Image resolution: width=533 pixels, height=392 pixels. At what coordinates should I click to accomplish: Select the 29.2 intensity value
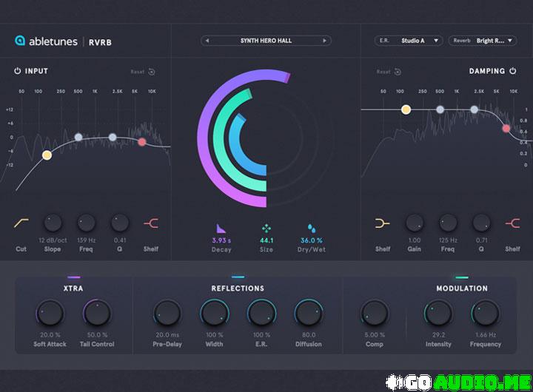[x=438, y=334]
